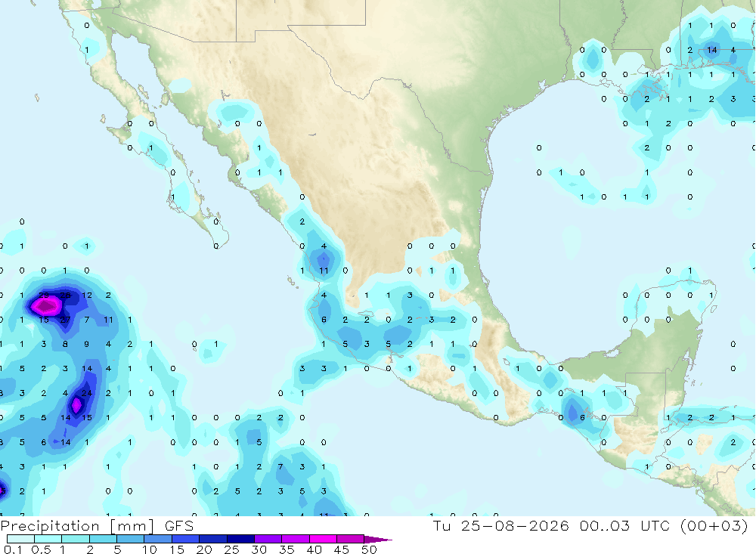Click the "29" precipitation value on the map

tap(44, 295)
